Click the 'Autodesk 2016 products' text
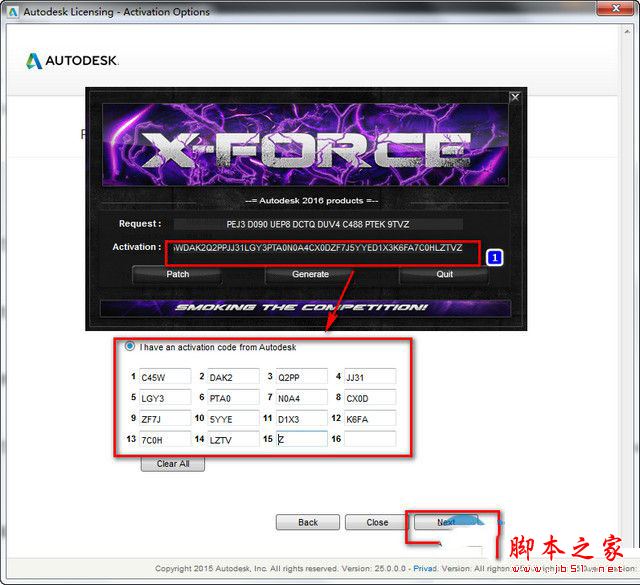This screenshot has width=640, height=585. point(311,201)
